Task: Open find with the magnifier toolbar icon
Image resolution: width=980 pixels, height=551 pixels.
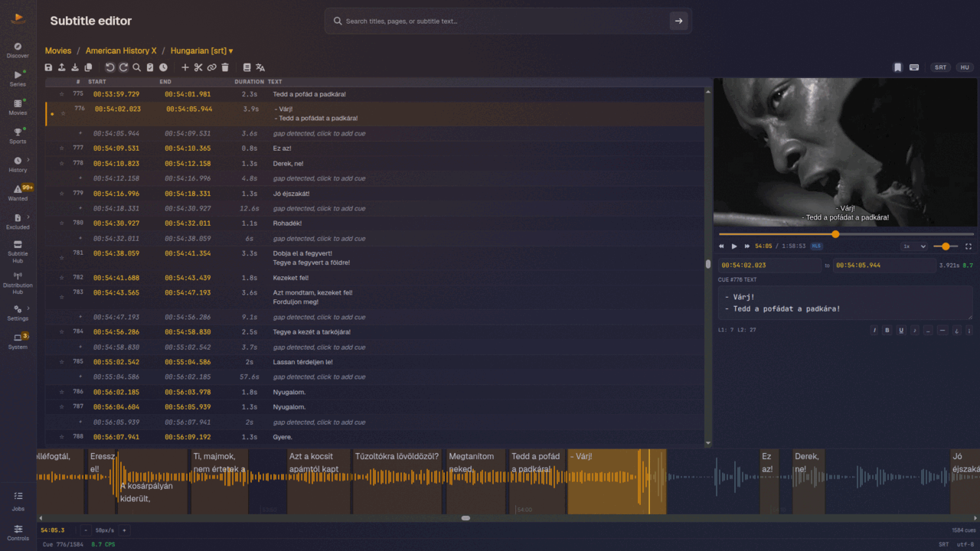Action: tap(136, 67)
